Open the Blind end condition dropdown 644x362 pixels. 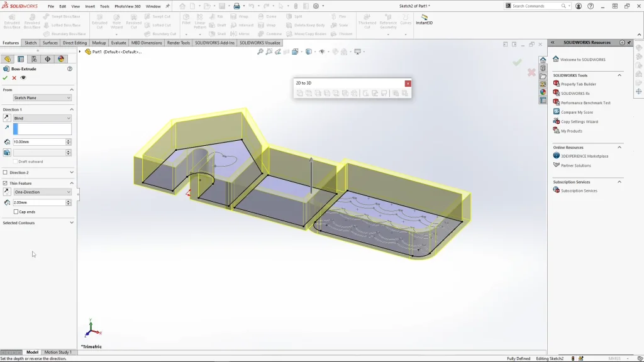pos(42,118)
